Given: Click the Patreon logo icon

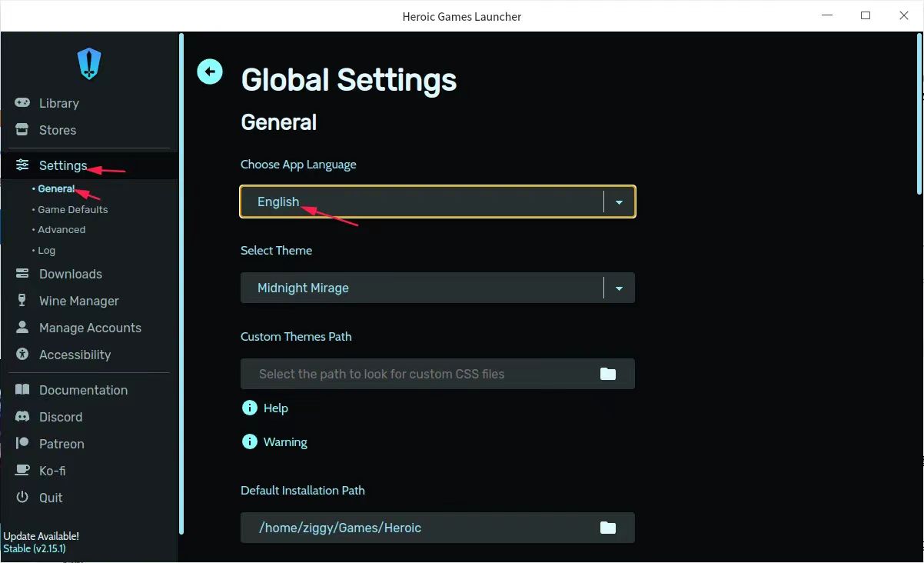Looking at the screenshot, I should 22,443.
